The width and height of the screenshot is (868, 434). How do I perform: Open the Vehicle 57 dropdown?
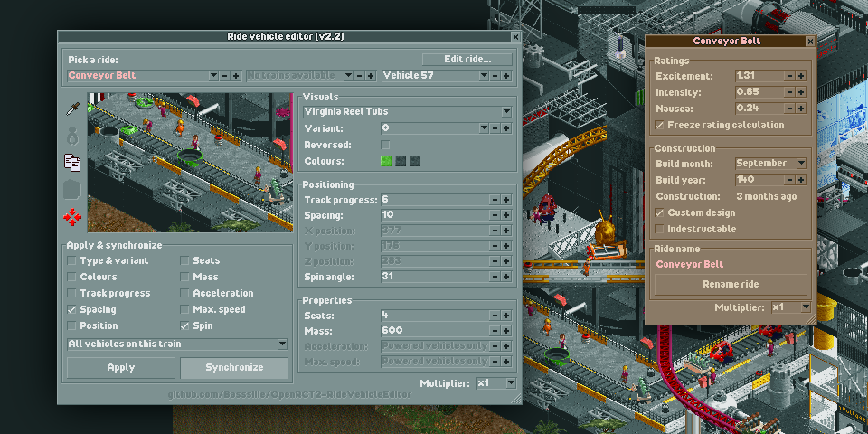pyautogui.click(x=484, y=76)
